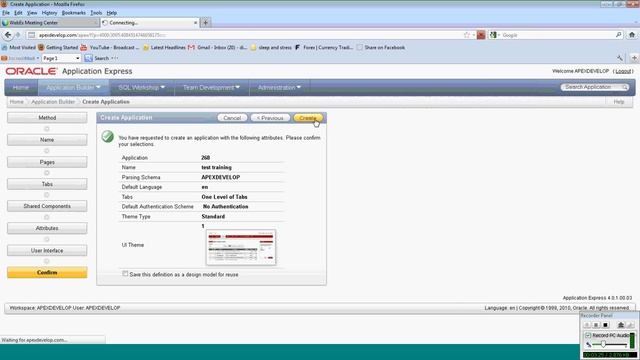Open the Getting Started bookmark
This screenshot has height=360, width=640.
point(58,47)
